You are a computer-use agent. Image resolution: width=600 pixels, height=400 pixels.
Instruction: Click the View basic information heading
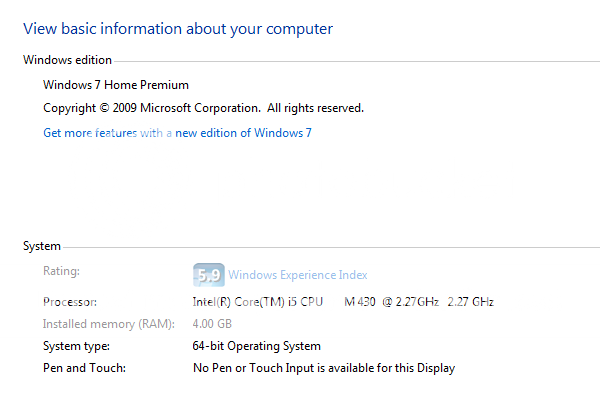177,29
